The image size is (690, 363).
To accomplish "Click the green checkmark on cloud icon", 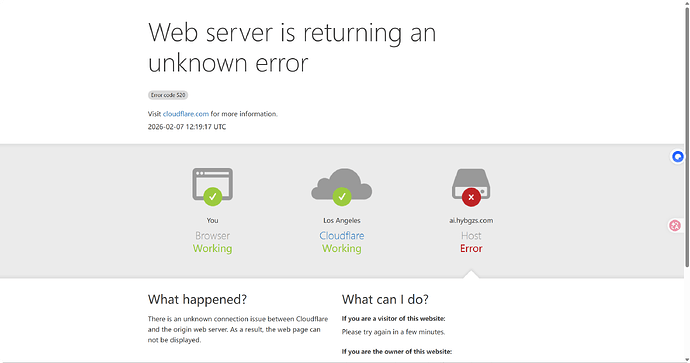I will [342, 197].
